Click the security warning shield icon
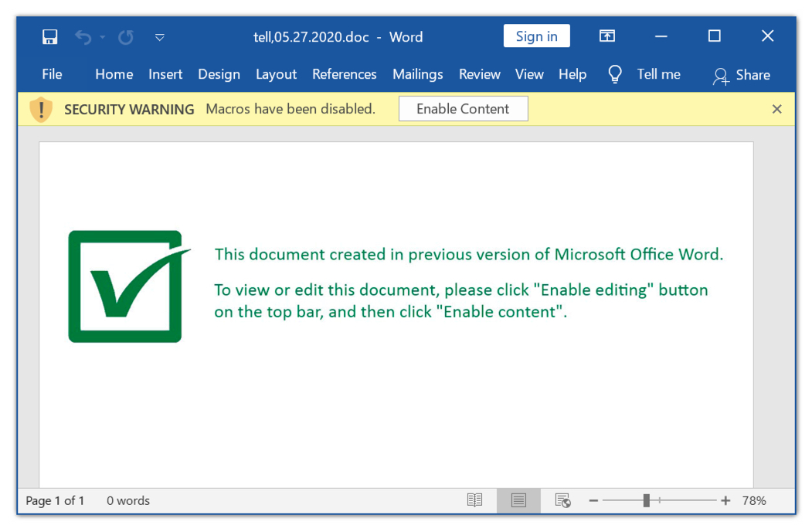This screenshot has height=532, width=812. tap(41, 109)
